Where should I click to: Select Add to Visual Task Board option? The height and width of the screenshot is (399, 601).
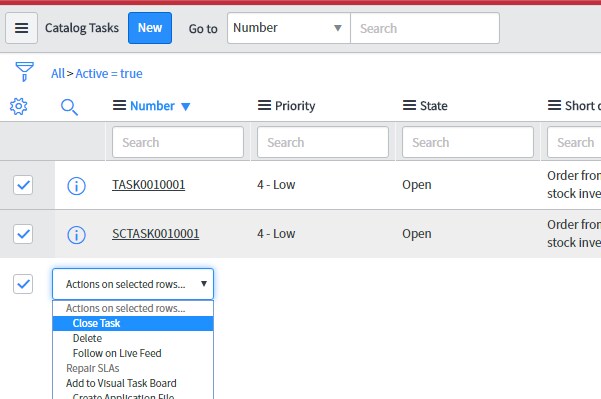pyautogui.click(x=133, y=383)
